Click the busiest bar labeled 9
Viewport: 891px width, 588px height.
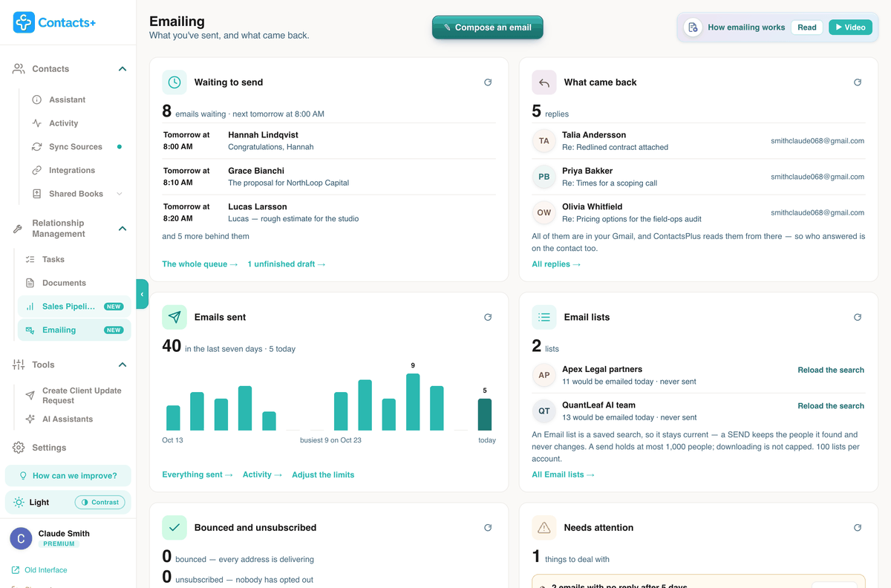413,402
